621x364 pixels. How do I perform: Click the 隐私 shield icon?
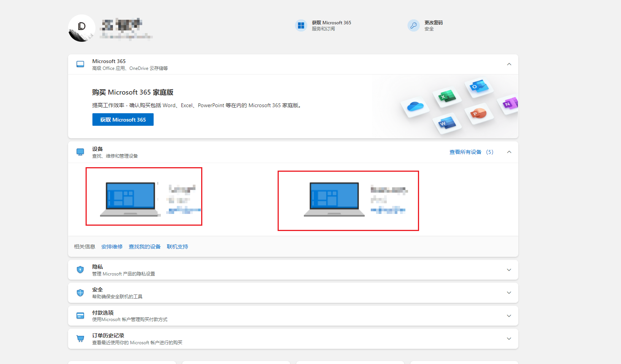coord(80,270)
